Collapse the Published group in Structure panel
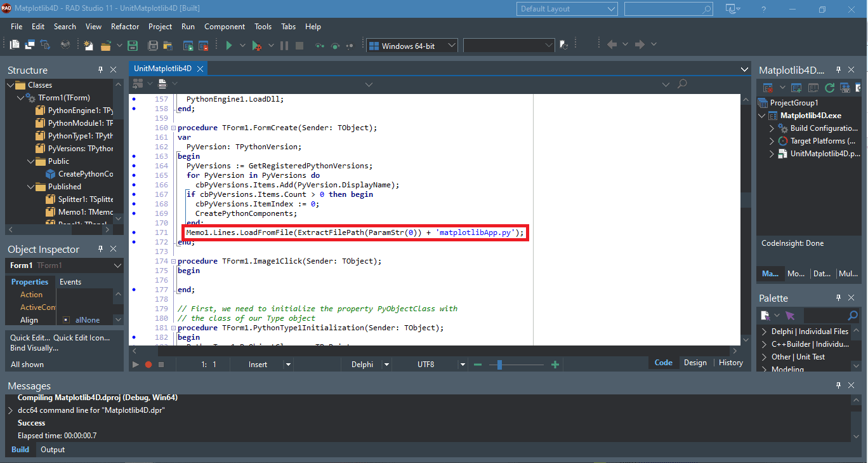Viewport: 868px width, 463px height. tap(29, 186)
